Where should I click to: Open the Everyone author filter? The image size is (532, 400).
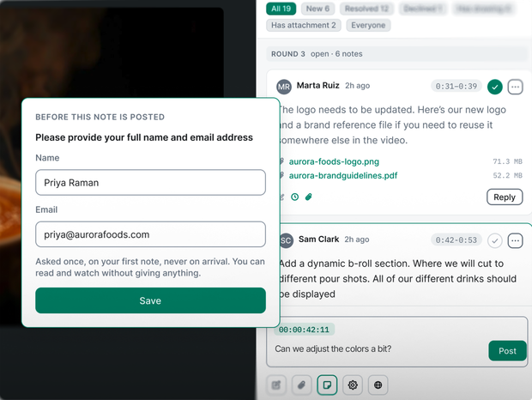tap(368, 25)
